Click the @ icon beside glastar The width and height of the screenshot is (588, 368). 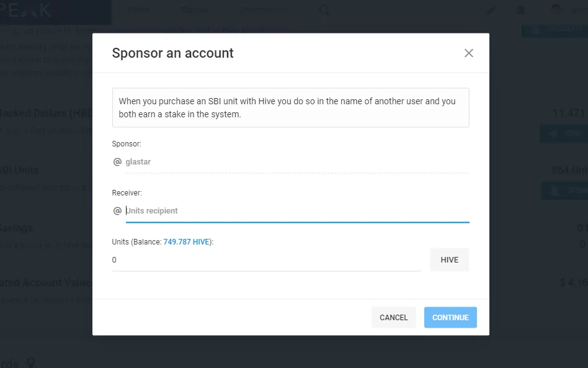click(x=117, y=162)
